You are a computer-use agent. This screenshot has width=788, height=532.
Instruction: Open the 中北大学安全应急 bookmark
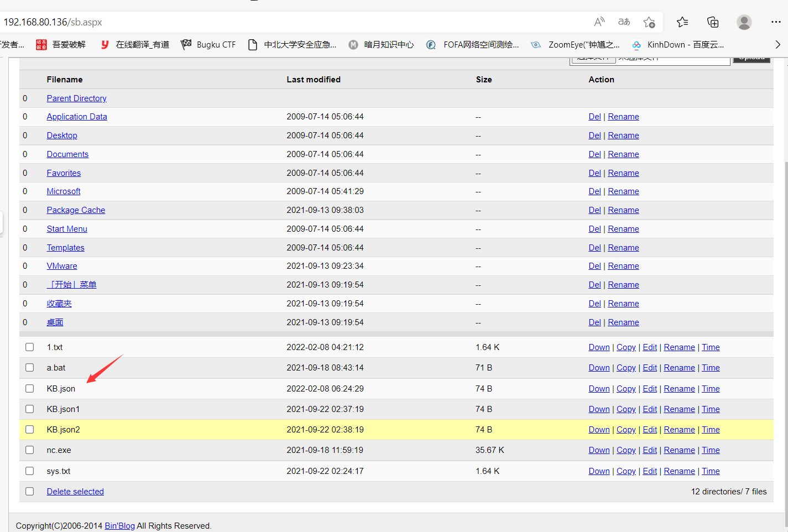292,45
